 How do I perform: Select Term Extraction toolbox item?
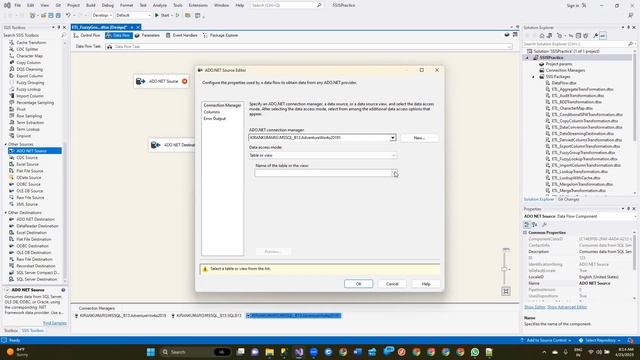click(30, 122)
